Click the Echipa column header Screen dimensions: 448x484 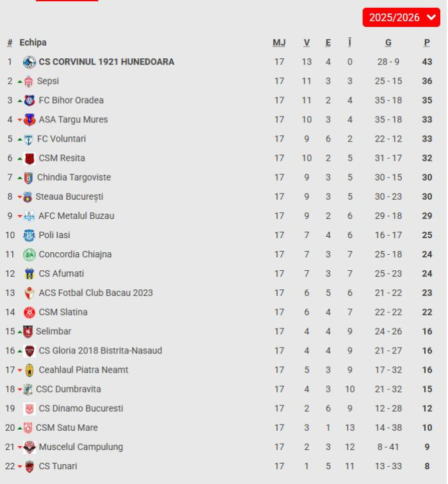tap(33, 42)
